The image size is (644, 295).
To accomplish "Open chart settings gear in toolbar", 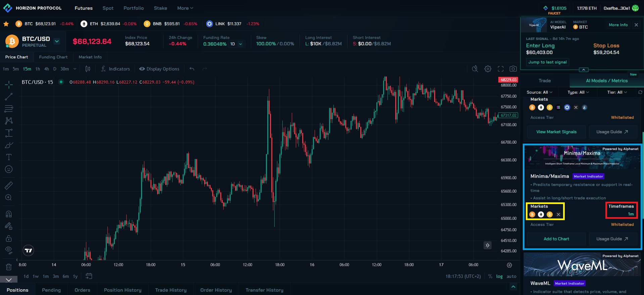I will click(x=488, y=69).
